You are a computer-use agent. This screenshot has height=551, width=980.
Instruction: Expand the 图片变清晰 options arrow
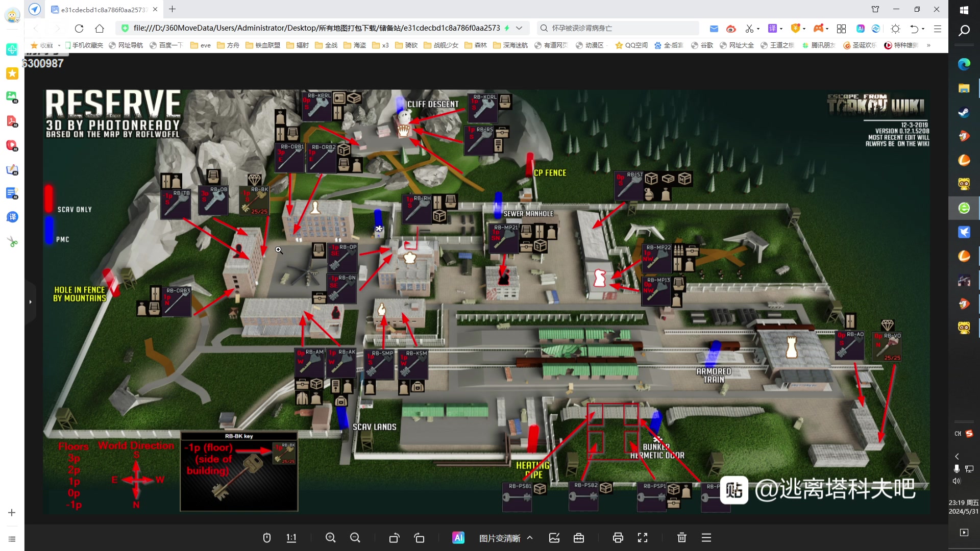click(x=530, y=538)
